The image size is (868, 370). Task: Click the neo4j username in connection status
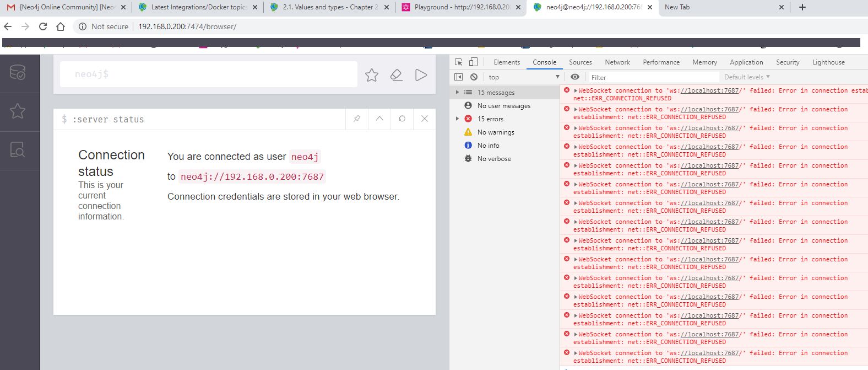(x=305, y=157)
